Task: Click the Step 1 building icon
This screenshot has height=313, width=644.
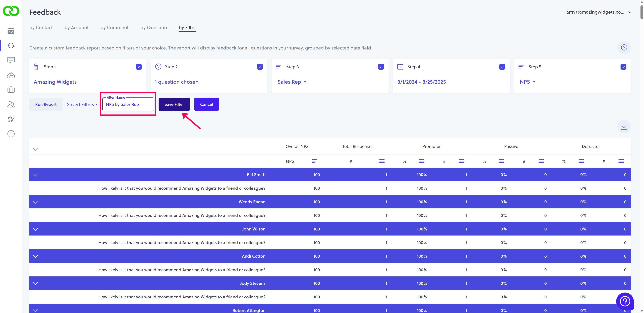Action: 36,67
